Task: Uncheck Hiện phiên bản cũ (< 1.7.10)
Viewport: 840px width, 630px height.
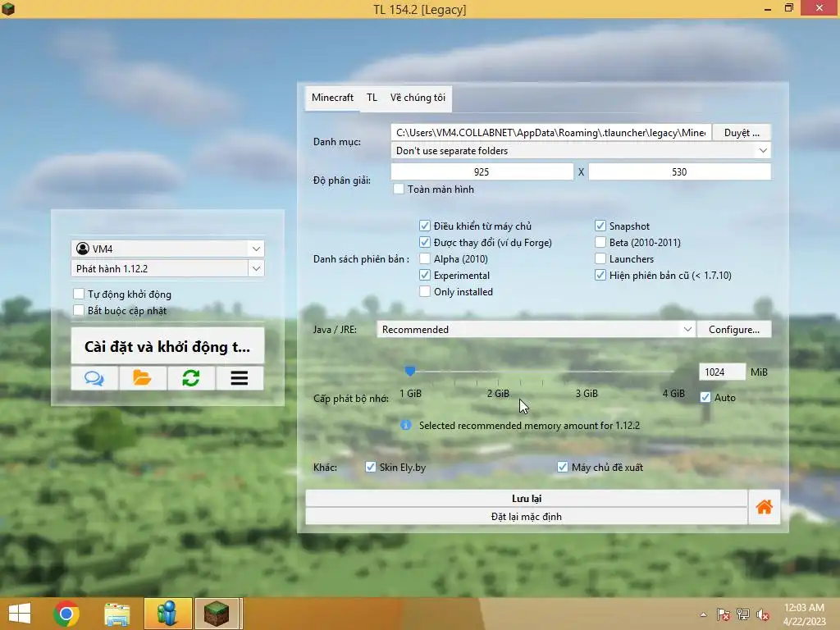Action: (600, 276)
